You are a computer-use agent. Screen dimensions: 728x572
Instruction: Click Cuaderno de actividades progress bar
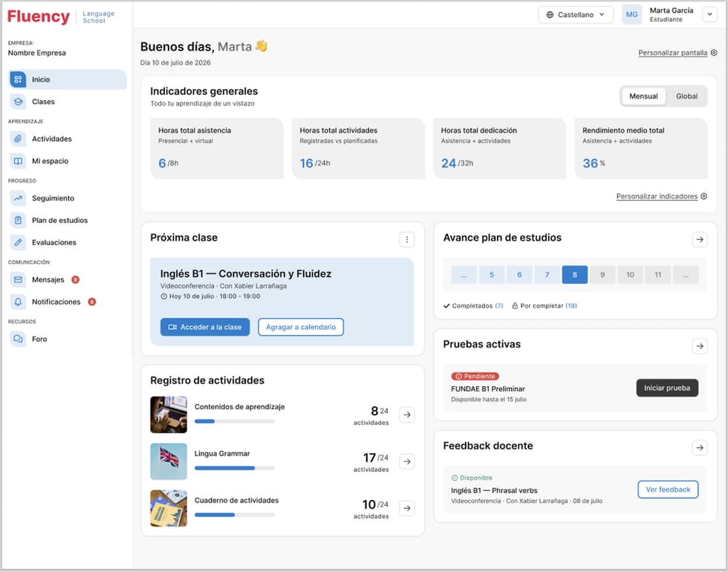(235, 515)
